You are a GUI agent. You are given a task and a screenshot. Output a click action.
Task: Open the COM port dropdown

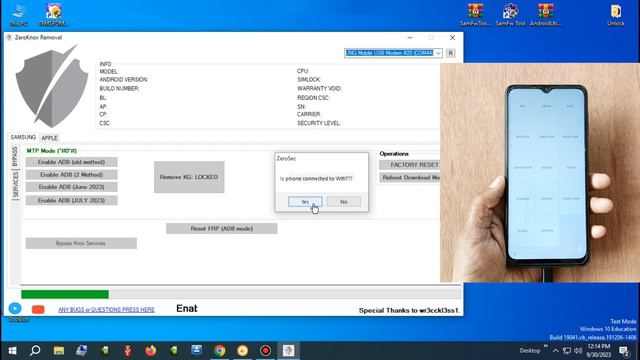438,53
